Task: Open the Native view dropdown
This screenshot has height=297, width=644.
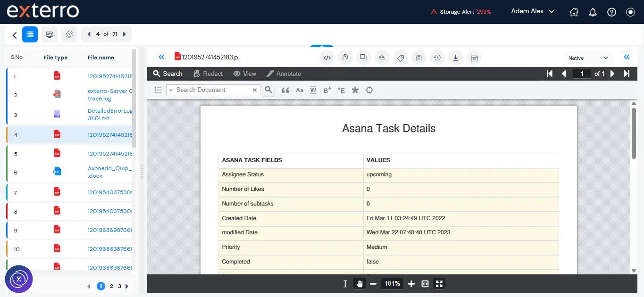Action: 588,58
